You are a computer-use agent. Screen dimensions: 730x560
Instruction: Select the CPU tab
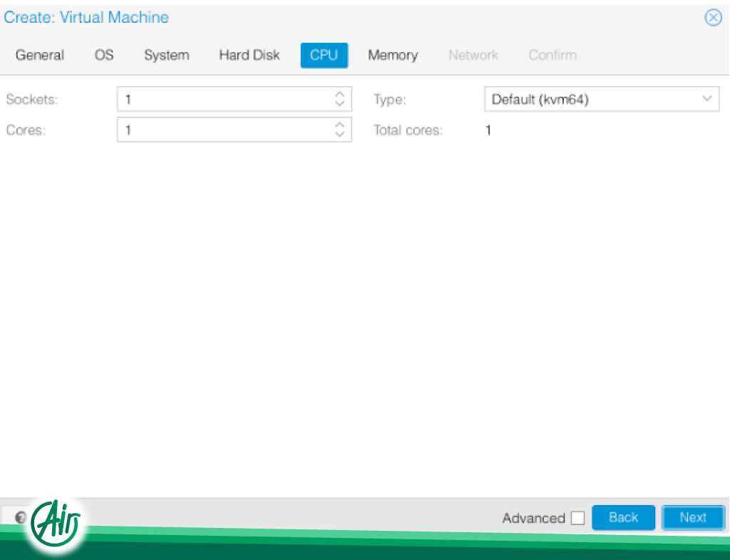click(x=324, y=55)
